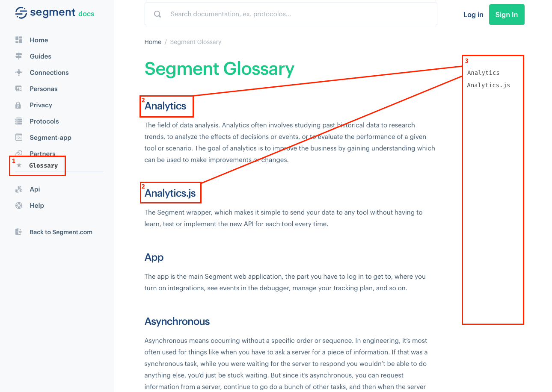
Task: Click the Protocols sidebar icon
Action: [x=19, y=121]
